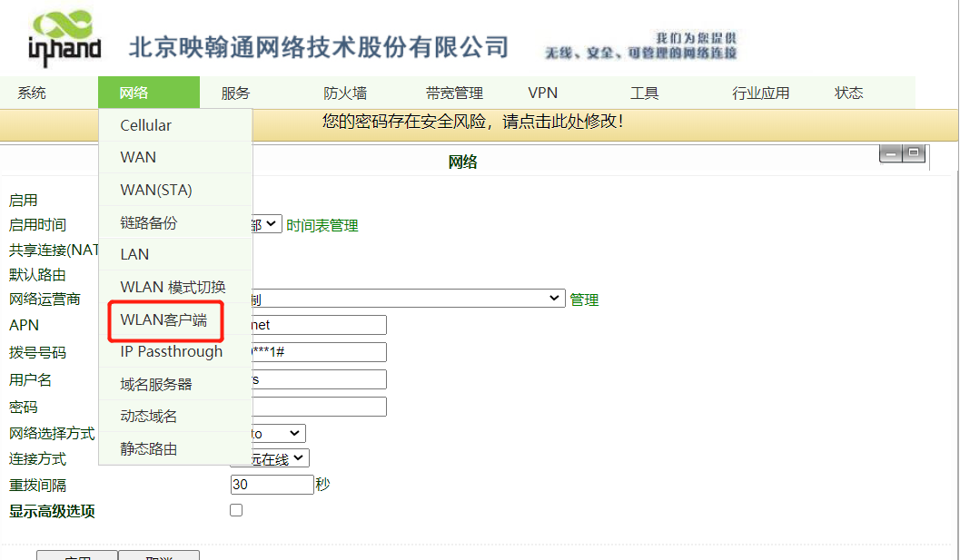The height and width of the screenshot is (560, 960).
Task: Click the password security warning banner
Action: click(x=473, y=122)
